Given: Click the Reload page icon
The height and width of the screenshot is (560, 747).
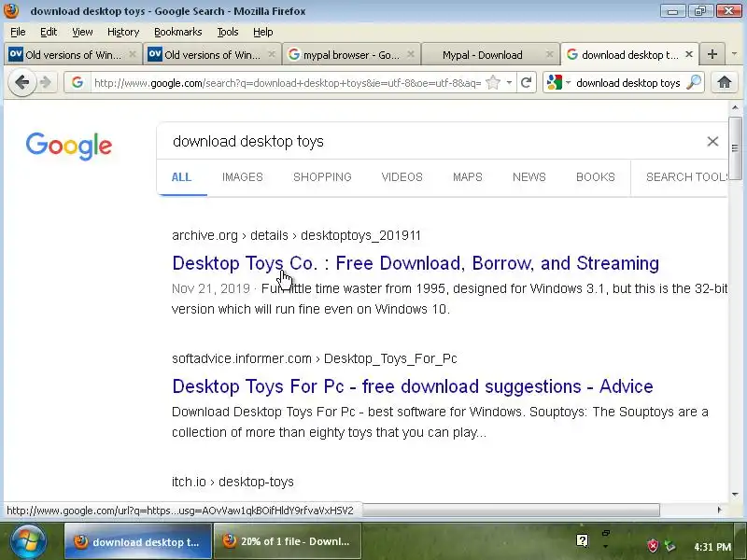Looking at the screenshot, I should click(x=526, y=83).
